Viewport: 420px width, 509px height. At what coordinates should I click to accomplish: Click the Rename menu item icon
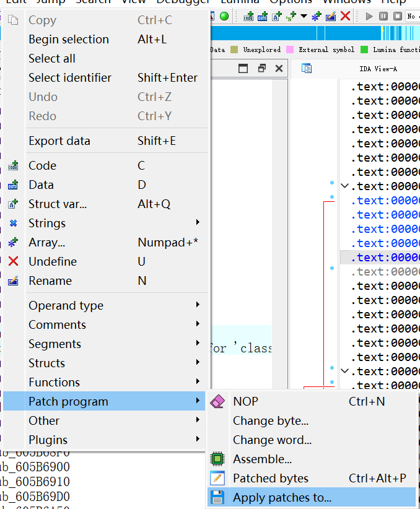click(x=13, y=281)
